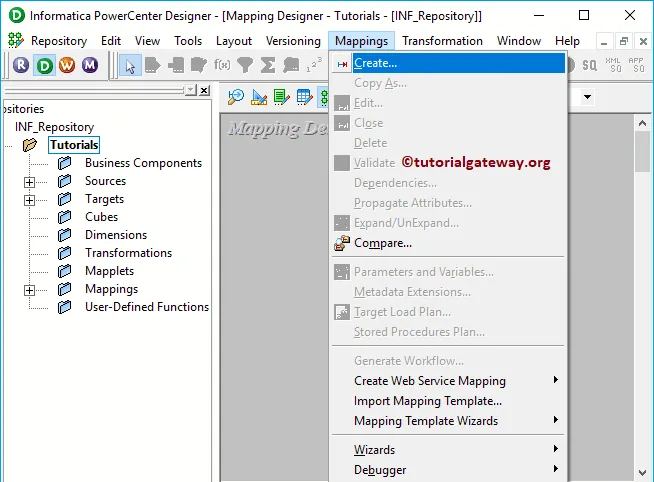
Task: Select Dimensions folder in tree
Action: [x=116, y=235]
